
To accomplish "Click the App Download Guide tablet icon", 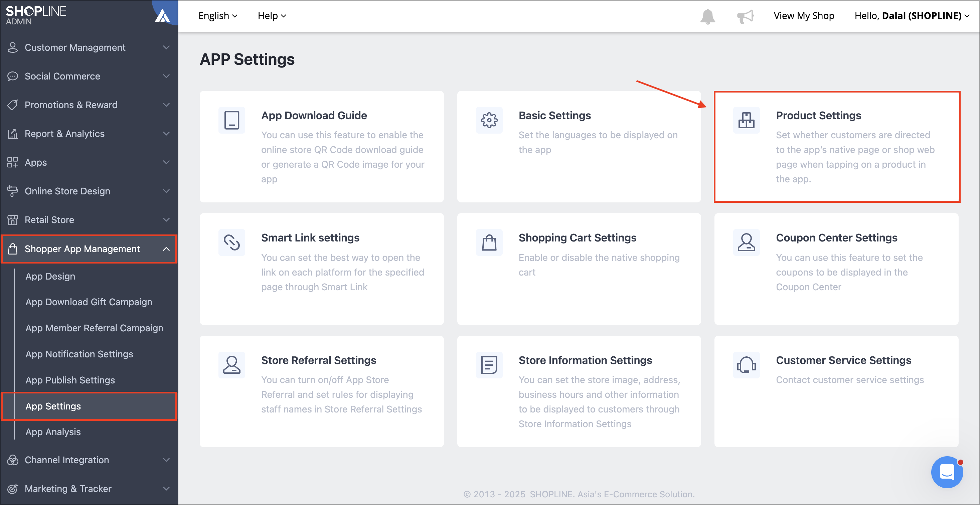I will [232, 120].
